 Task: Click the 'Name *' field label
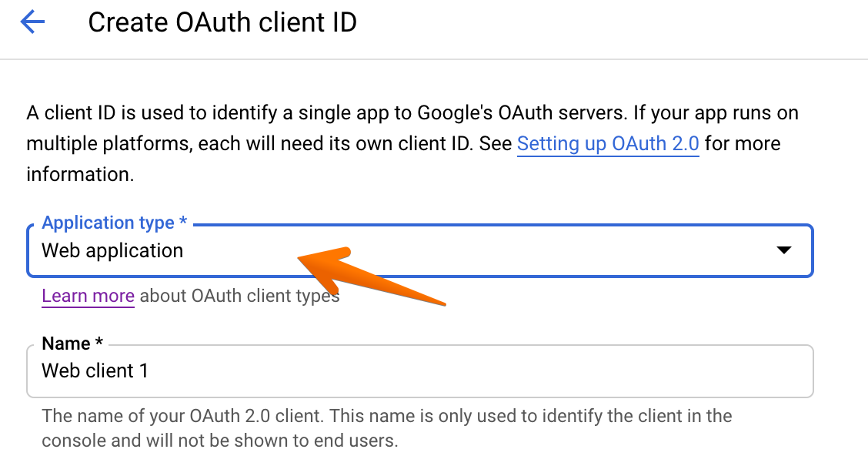[72, 343]
